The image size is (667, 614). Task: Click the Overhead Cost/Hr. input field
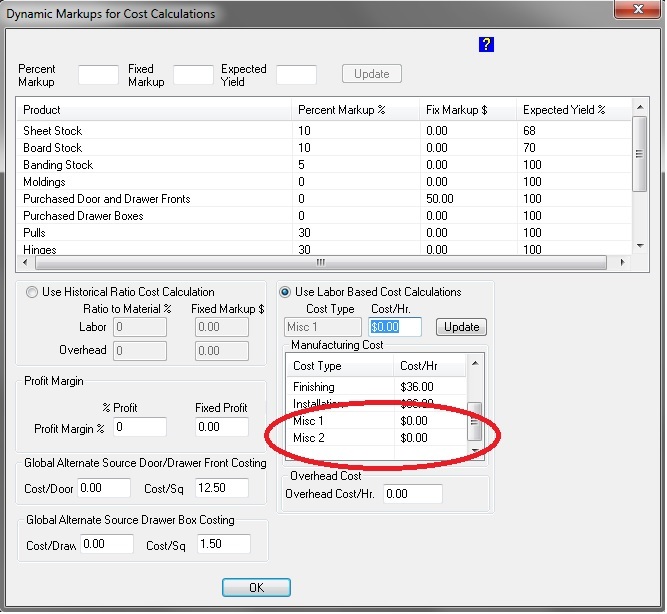pos(413,494)
